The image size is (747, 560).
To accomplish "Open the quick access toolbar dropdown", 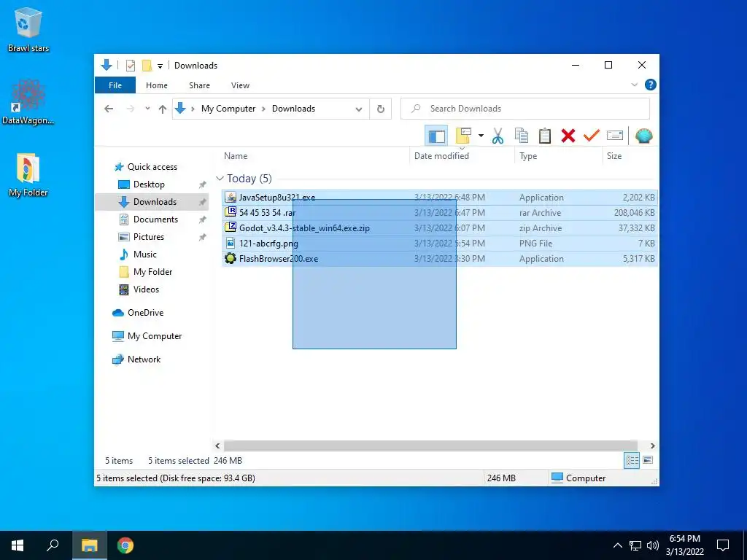I will pos(160,66).
